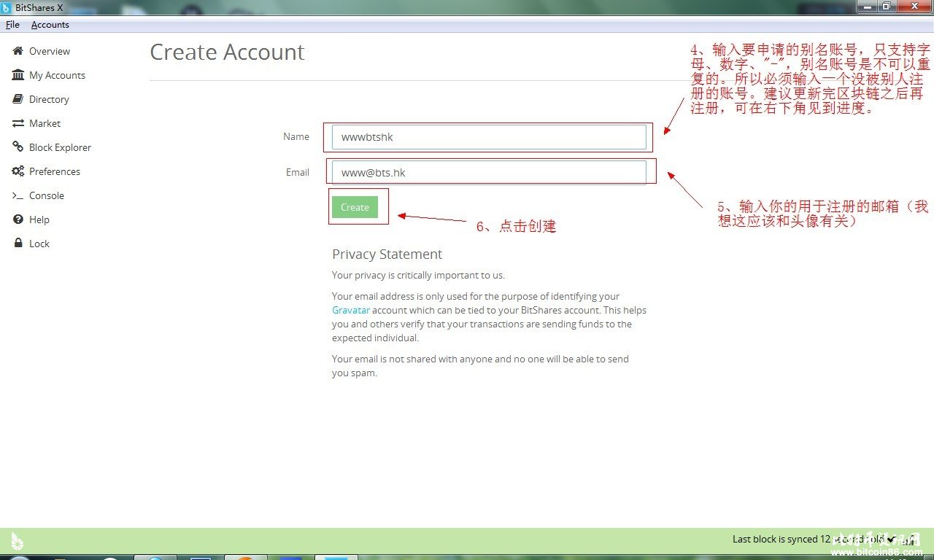
Task: Open the Console prompt icon
Action: (x=18, y=195)
